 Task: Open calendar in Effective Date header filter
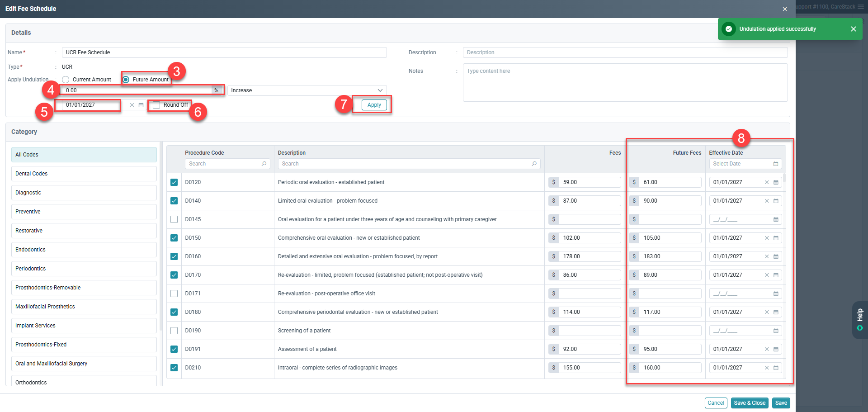pos(776,164)
